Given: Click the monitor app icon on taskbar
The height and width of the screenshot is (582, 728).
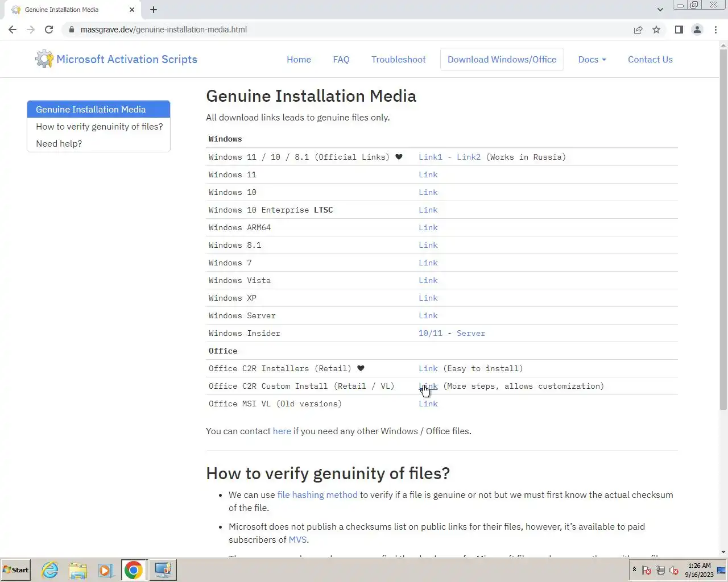Looking at the screenshot, I should [x=163, y=569].
